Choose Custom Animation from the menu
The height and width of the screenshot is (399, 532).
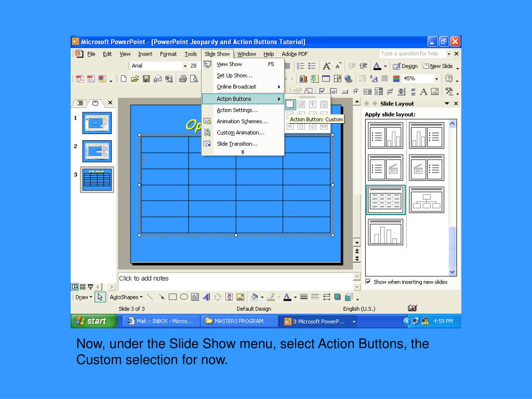[x=243, y=132]
